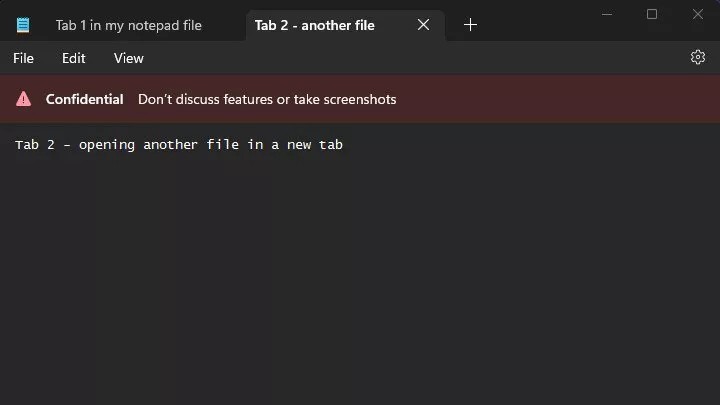
Task: Click empty editor area below the text line
Action: coord(360,280)
